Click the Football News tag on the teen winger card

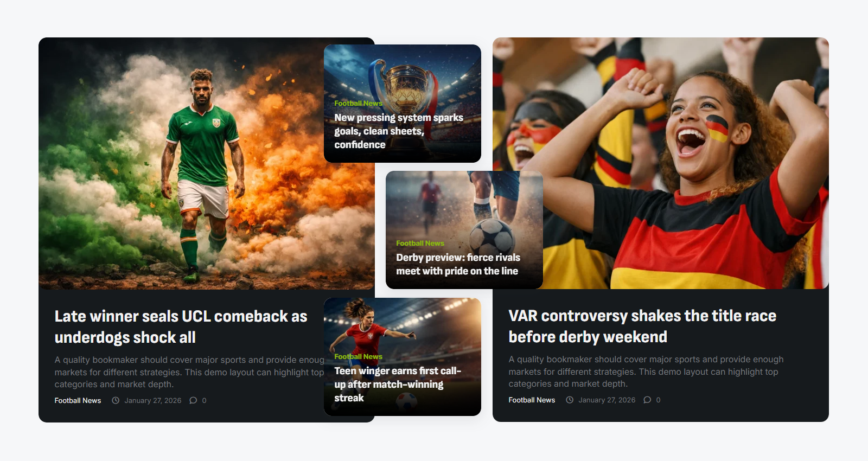tap(358, 356)
